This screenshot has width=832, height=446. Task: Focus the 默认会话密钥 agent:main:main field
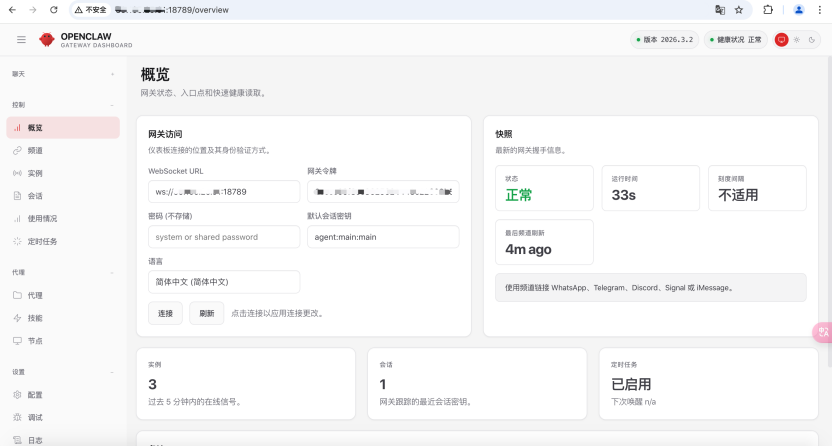click(x=383, y=237)
